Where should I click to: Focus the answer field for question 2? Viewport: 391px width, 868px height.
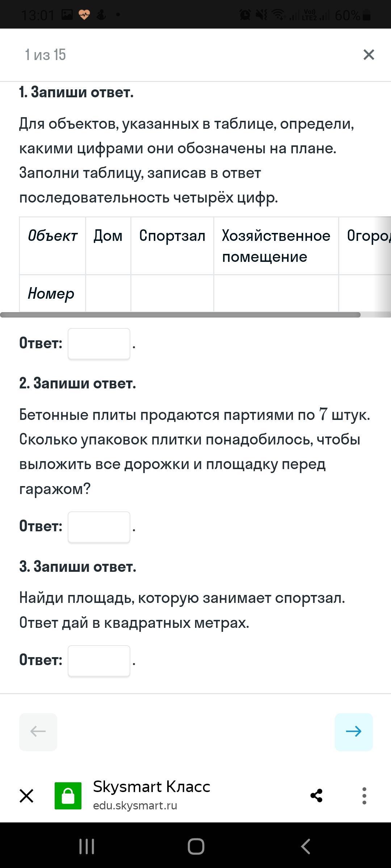(x=99, y=527)
